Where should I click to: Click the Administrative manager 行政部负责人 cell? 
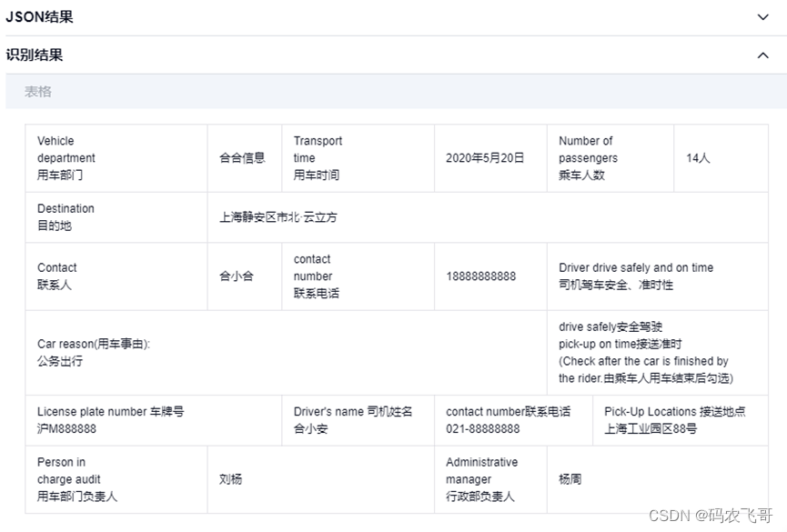click(490, 480)
